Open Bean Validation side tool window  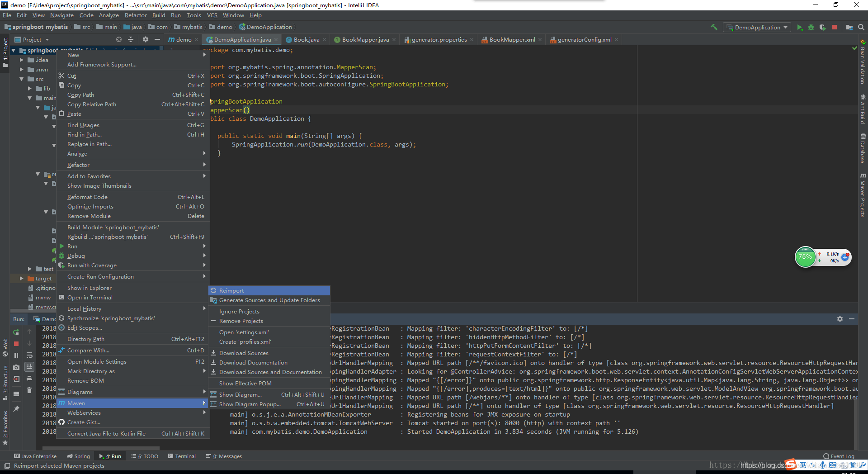pos(863,62)
